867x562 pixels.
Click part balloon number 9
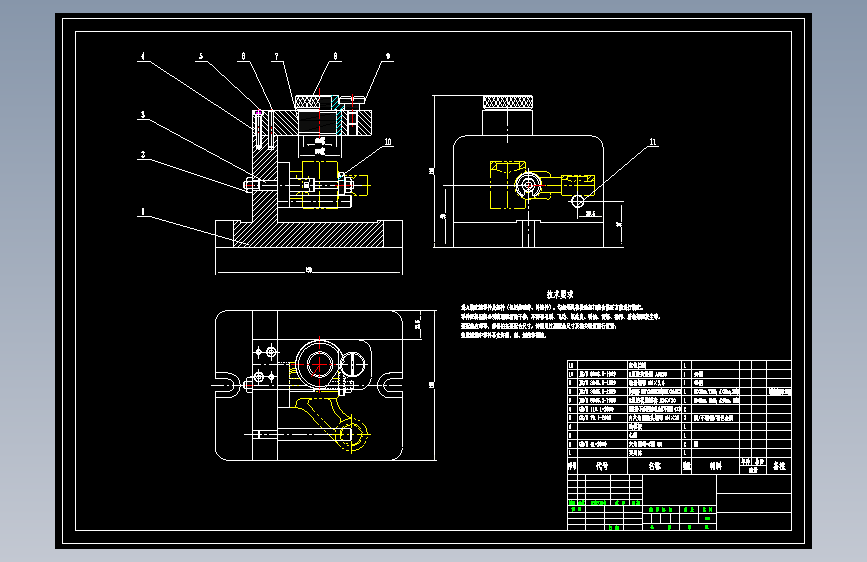(x=388, y=56)
